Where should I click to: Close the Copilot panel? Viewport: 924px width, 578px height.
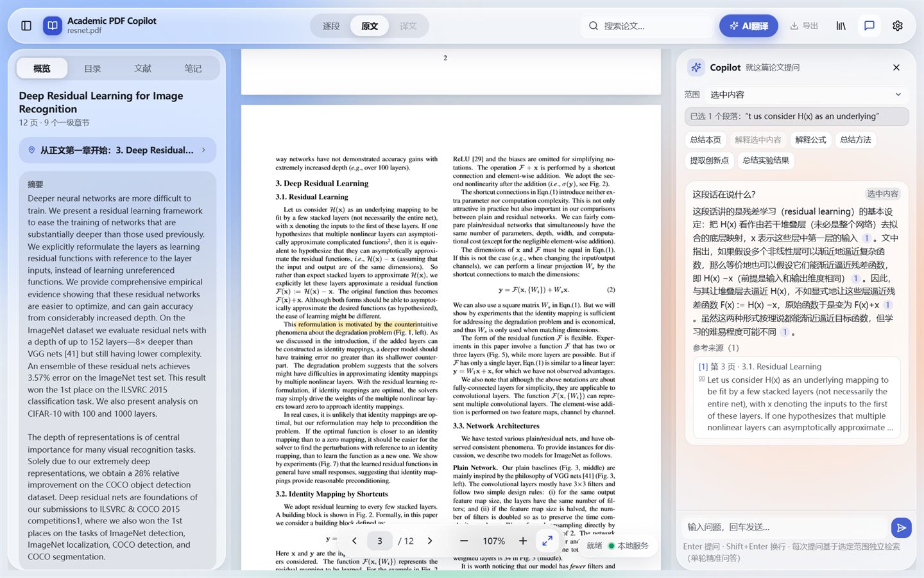click(x=896, y=67)
